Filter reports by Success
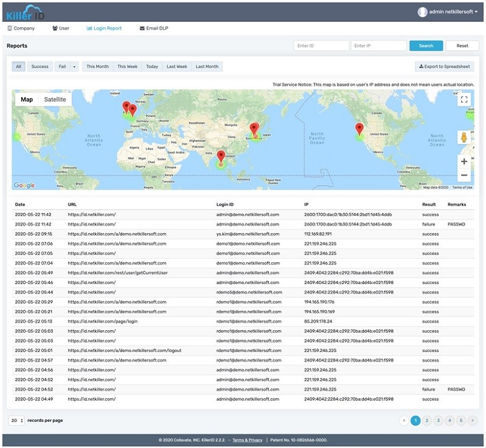Viewport: 486px width, 448px height. (40, 66)
